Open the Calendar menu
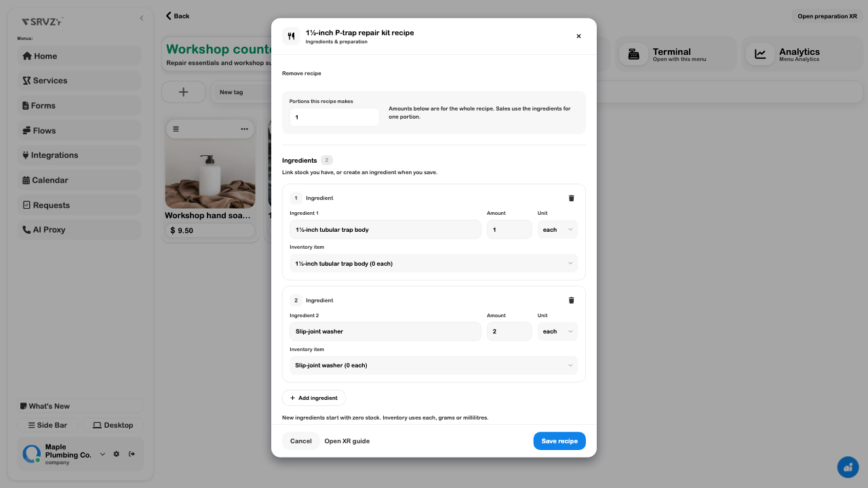Screen dimensions: 868x488 tap(79, 180)
